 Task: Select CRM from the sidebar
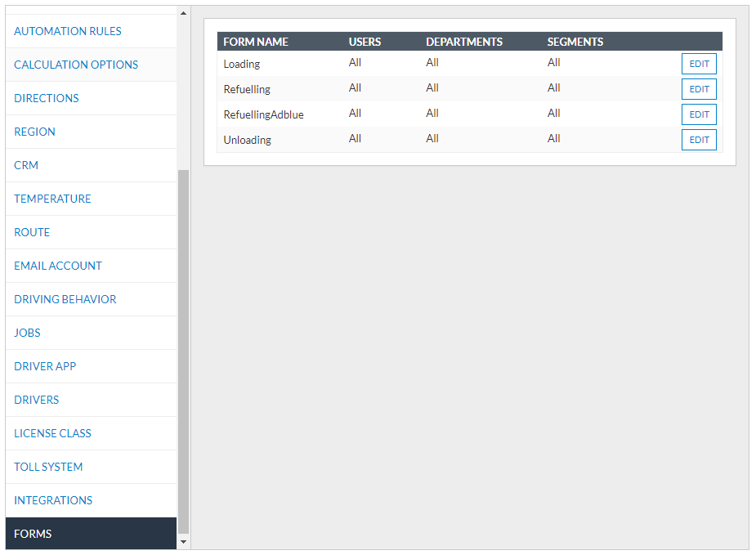tap(26, 165)
